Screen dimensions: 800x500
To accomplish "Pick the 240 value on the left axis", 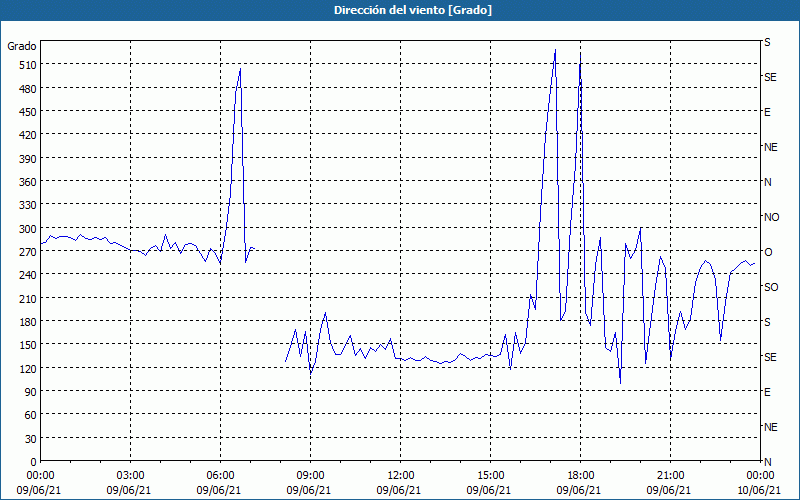I will tap(28, 275).
